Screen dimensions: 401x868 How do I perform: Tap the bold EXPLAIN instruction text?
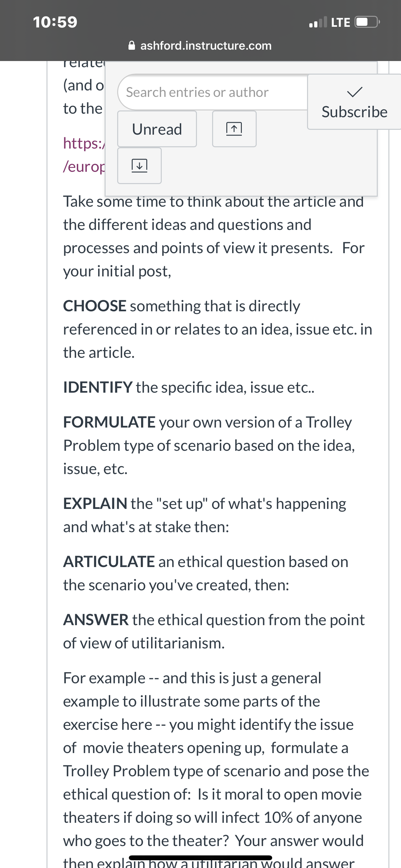tap(95, 503)
